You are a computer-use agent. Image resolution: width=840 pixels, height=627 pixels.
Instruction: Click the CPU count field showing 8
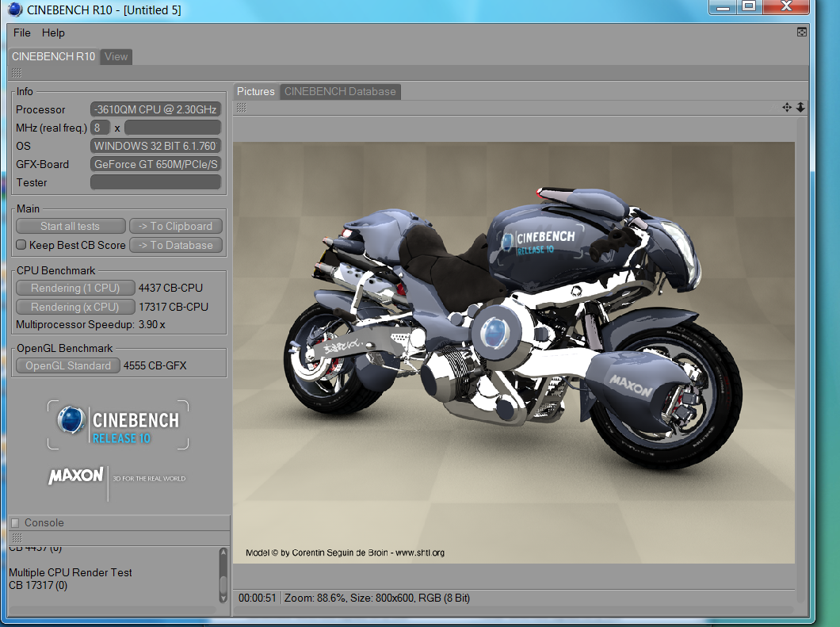click(x=100, y=128)
